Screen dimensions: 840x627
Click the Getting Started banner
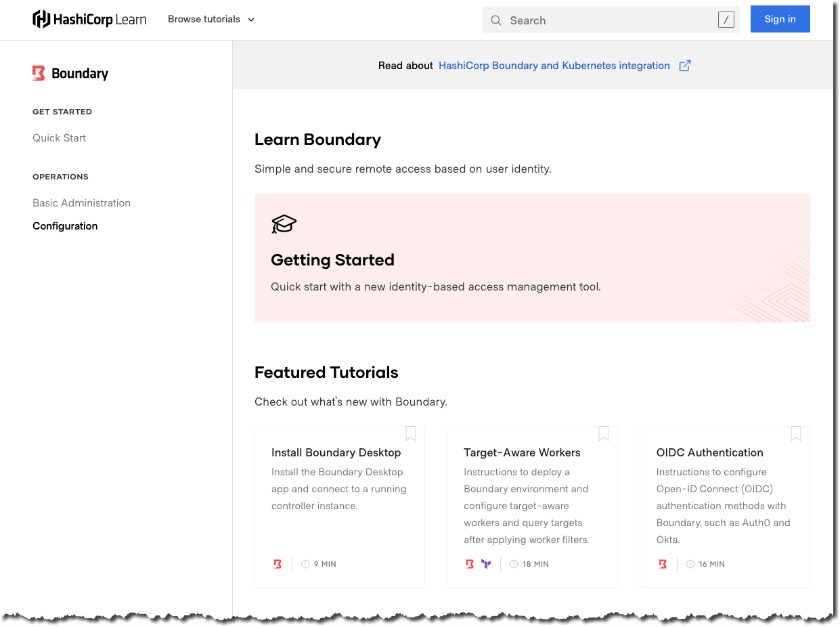(532, 258)
